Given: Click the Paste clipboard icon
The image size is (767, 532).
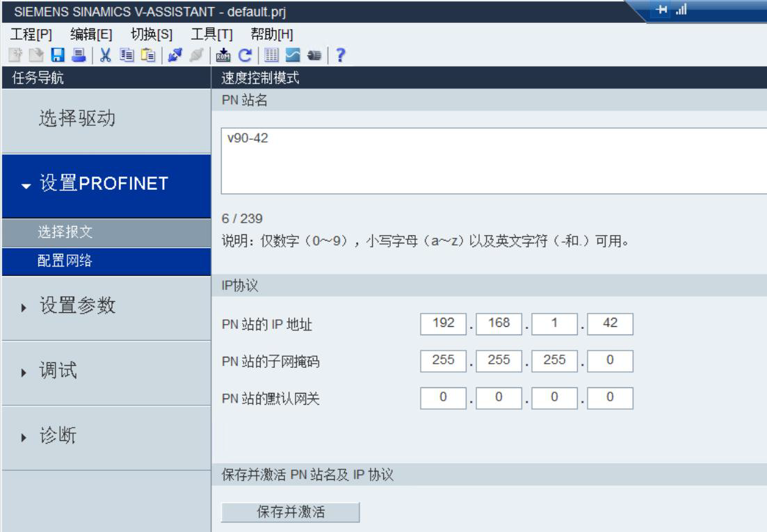Looking at the screenshot, I should (147, 55).
